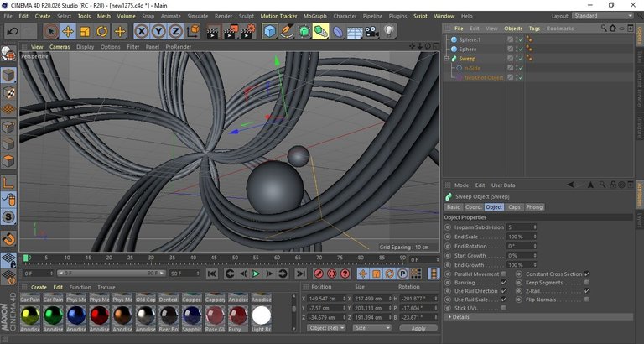Click the Coordinate System icon
This screenshot has height=344, width=644.
pos(193,31)
